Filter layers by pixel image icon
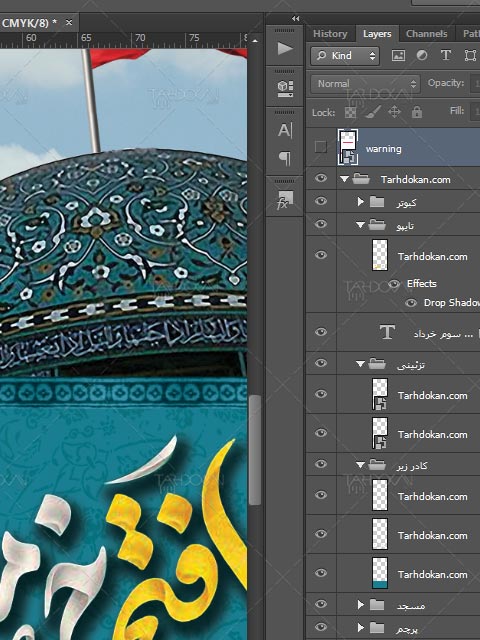The width and height of the screenshot is (480, 640). pos(398,56)
